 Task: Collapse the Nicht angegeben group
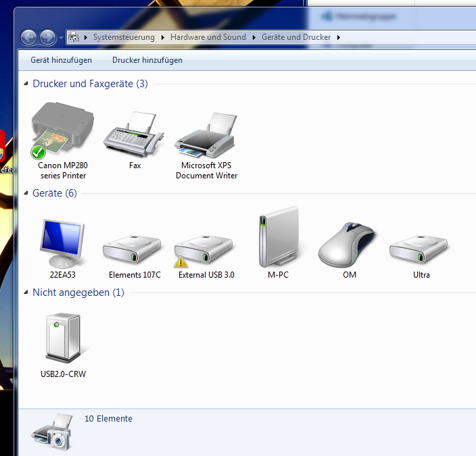(26, 293)
